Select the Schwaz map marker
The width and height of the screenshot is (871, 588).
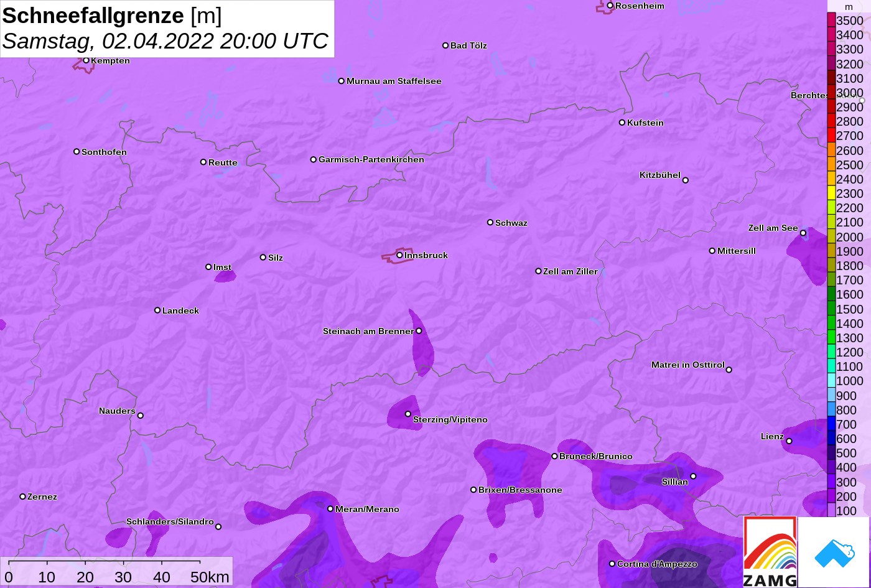[x=490, y=222]
